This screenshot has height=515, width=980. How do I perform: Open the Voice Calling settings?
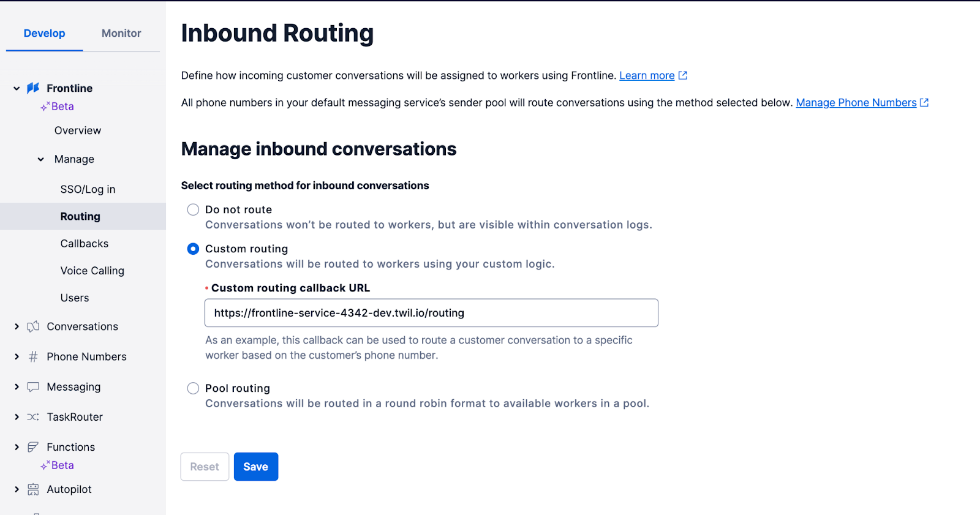92,271
